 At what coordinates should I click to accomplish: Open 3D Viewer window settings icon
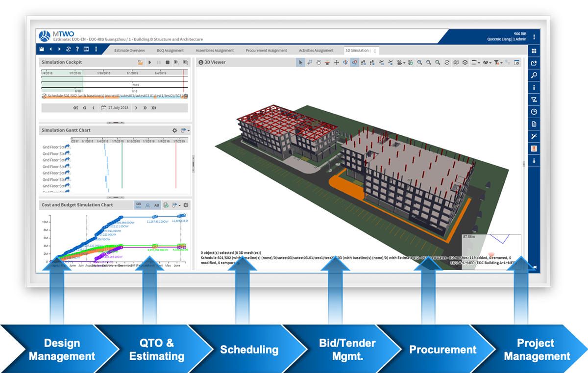pos(517,62)
